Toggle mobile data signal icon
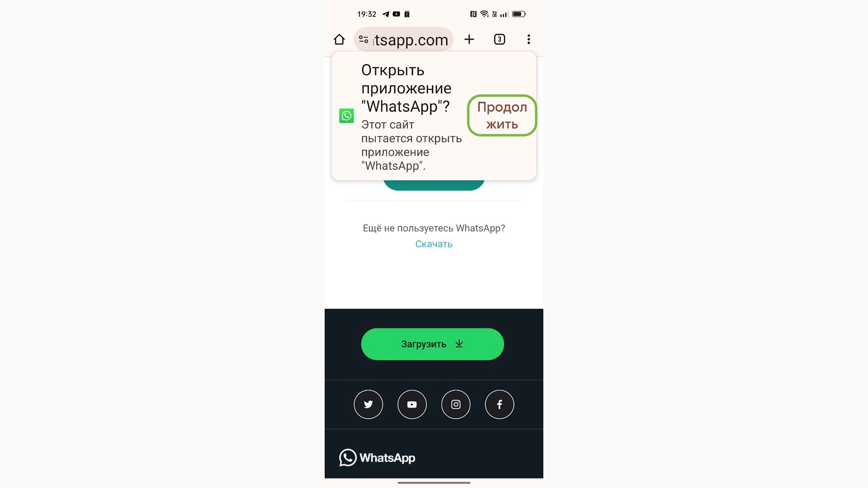868x488 pixels. (x=503, y=14)
